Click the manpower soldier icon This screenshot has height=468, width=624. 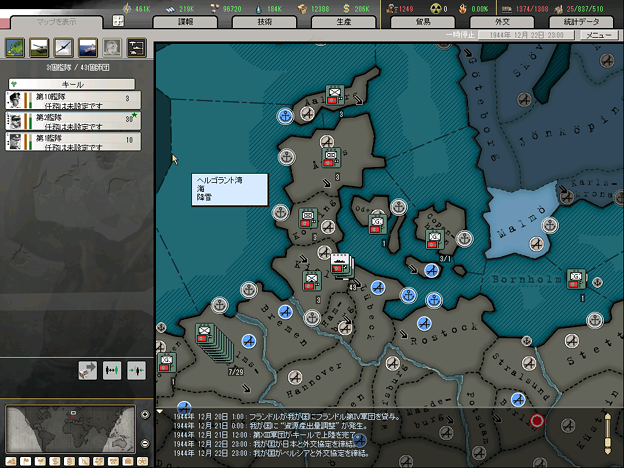pyautogui.click(x=392, y=8)
